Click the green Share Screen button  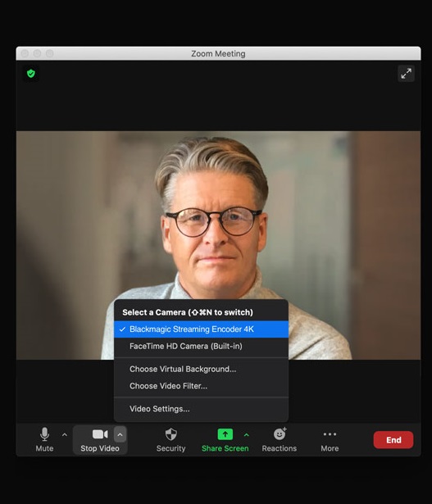point(225,439)
